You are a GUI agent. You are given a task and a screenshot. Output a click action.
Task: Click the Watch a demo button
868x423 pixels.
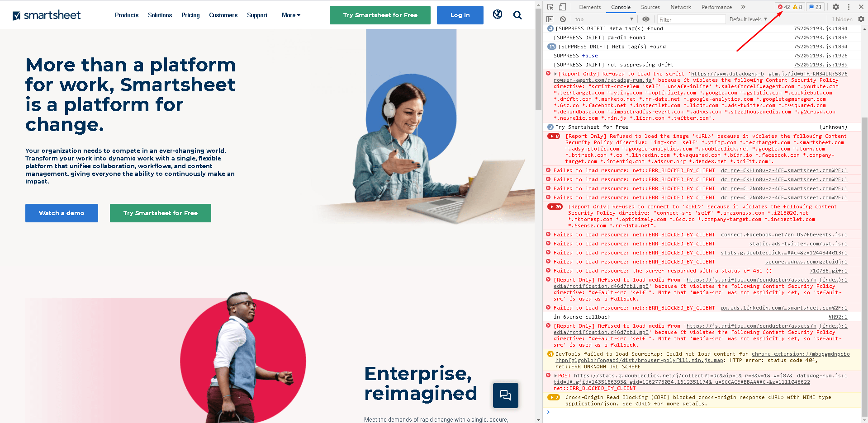pos(62,213)
